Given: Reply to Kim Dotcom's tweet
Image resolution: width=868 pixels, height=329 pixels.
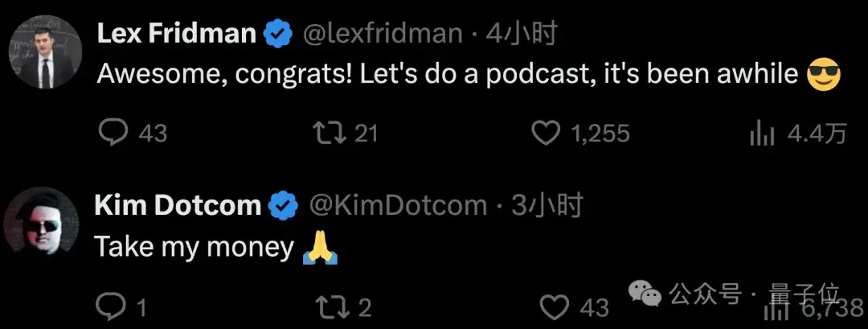Looking at the screenshot, I should tap(108, 306).
